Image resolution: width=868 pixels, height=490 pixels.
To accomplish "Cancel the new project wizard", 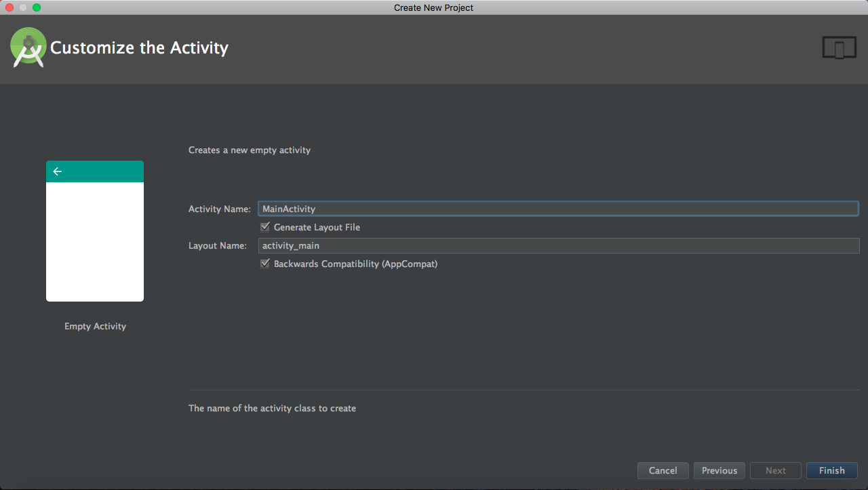I will (663, 470).
